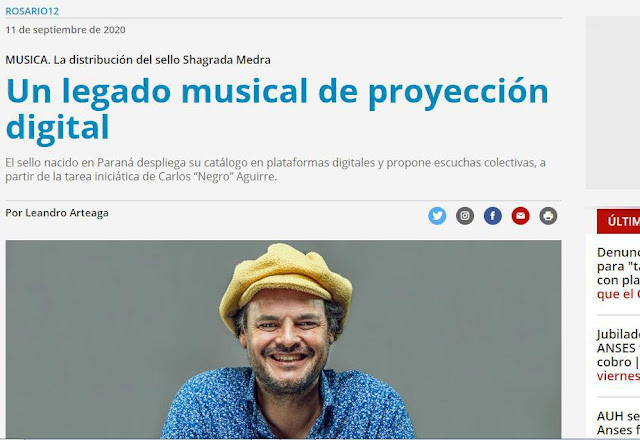Click the photo of man in yellow cap
This screenshot has width=640, height=440.
click(283, 339)
